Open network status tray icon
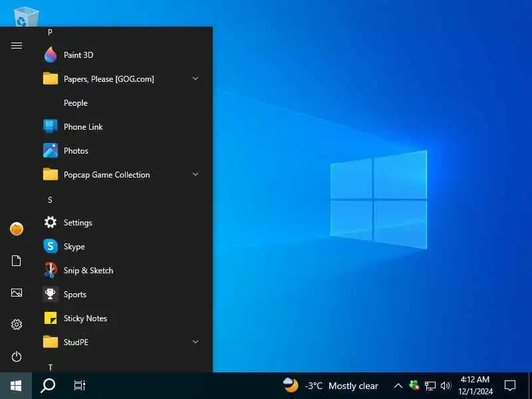 pyautogui.click(x=430, y=386)
